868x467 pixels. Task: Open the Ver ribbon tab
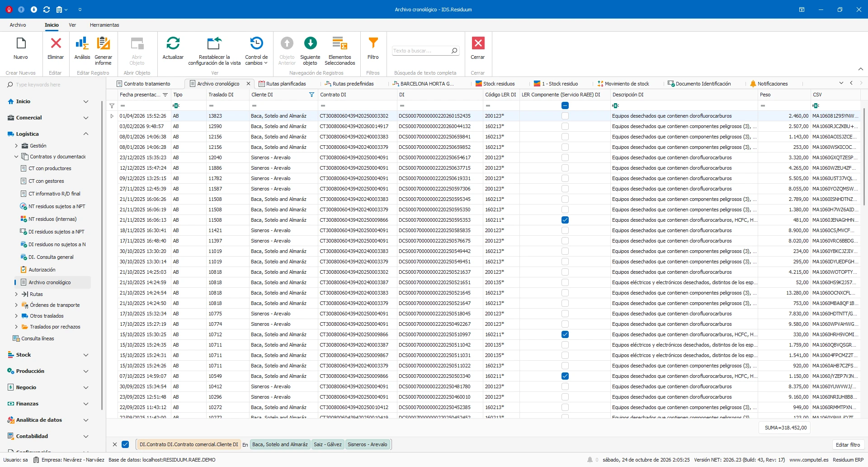pos(72,25)
